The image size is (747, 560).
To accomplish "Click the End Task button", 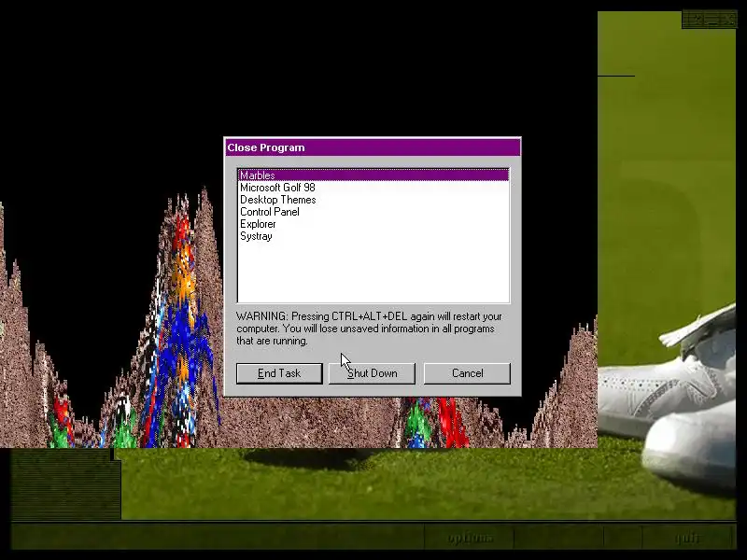I will 279,373.
